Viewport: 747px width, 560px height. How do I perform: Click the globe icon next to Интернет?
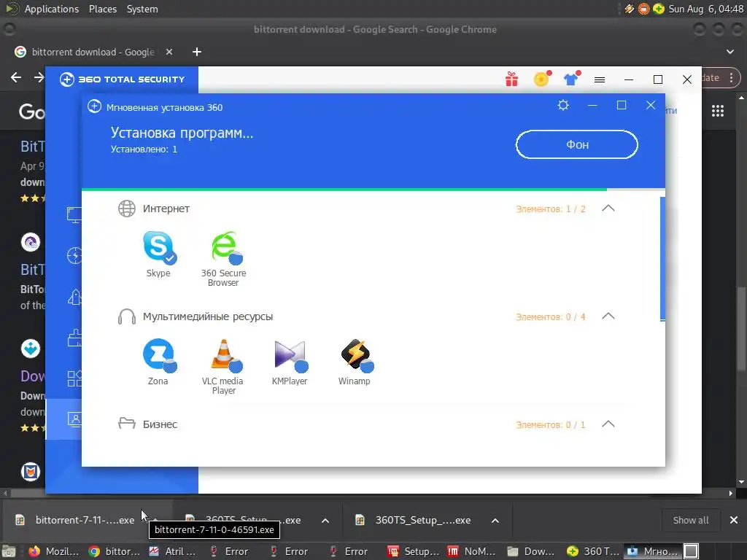click(x=127, y=209)
